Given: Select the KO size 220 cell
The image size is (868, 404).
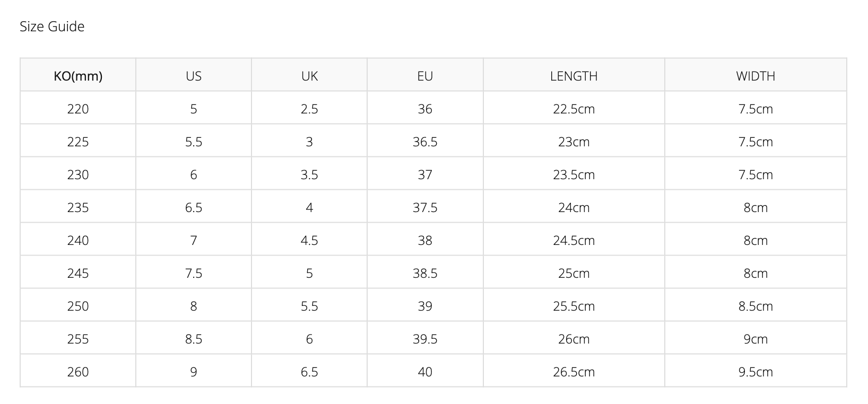Looking at the screenshot, I should click(x=78, y=109).
